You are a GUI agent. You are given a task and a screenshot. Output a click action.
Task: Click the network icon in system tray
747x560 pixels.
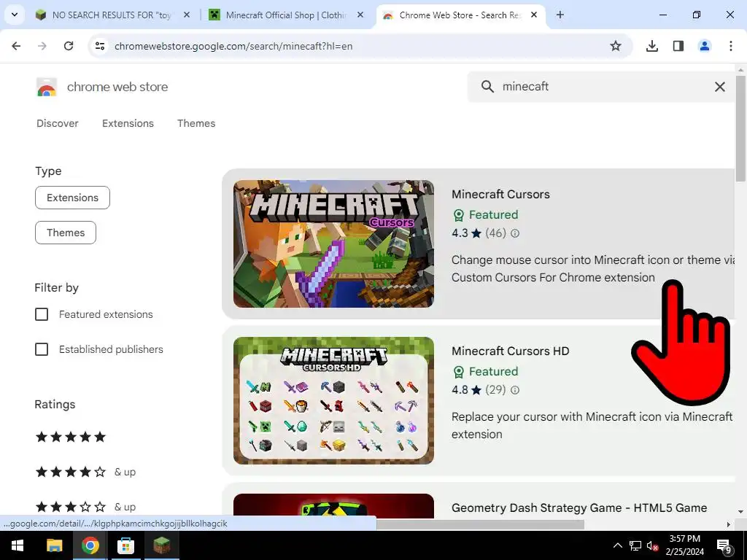coord(635,545)
